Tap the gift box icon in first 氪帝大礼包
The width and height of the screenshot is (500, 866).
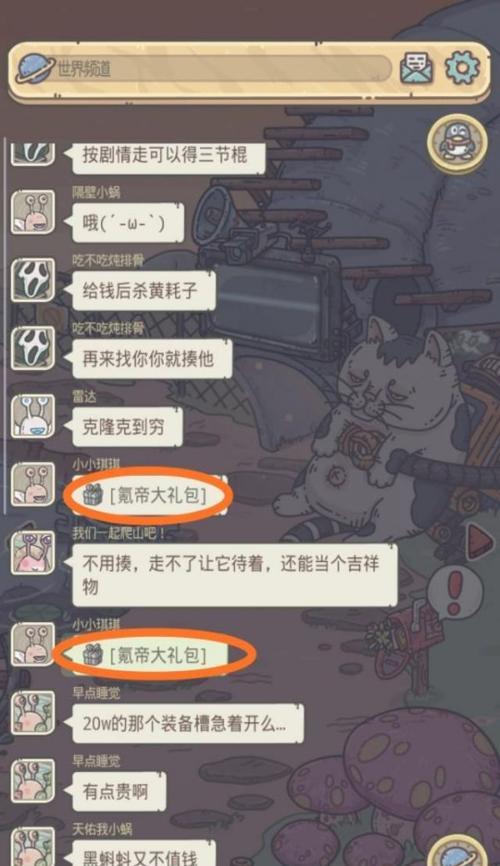click(x=93, y=495)
